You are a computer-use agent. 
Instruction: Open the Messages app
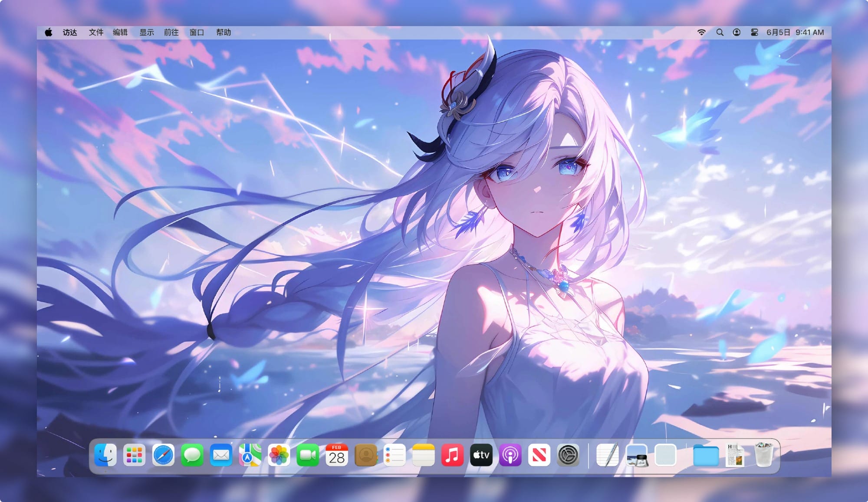[x=192, y=455]
